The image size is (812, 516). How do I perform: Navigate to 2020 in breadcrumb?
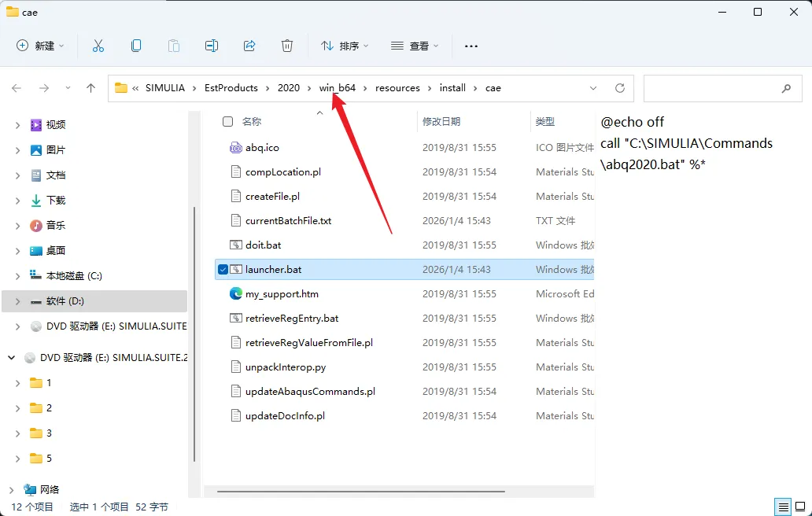(x=289, y=88)
